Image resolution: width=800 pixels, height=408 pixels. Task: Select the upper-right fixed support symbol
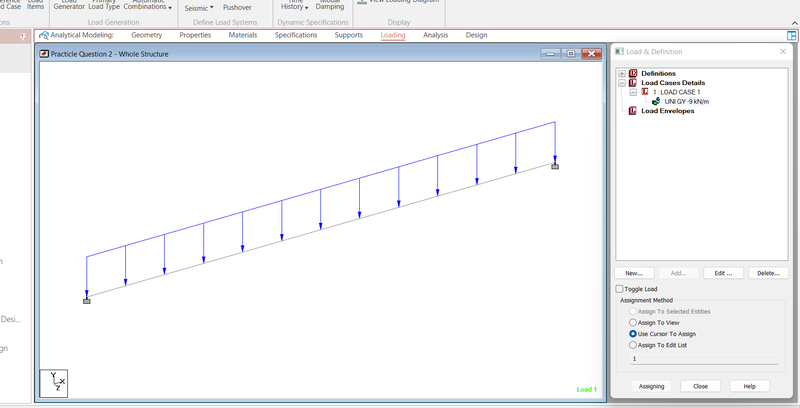point(555,166)
